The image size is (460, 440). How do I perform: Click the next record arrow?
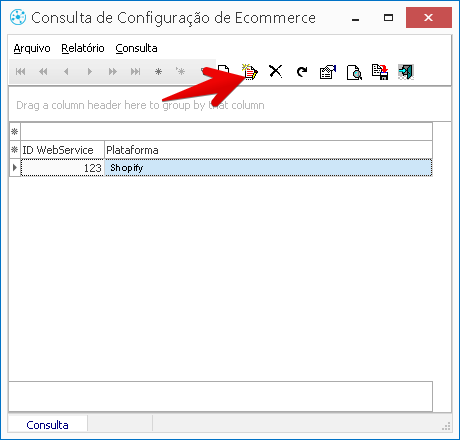coord(90,71)
